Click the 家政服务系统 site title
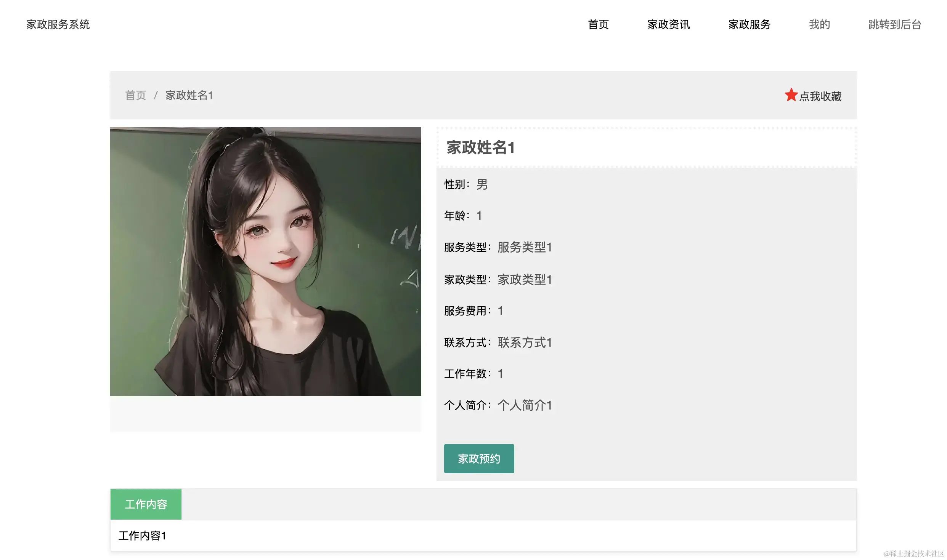Screen dimensions: 947x560 click(58, 25)
